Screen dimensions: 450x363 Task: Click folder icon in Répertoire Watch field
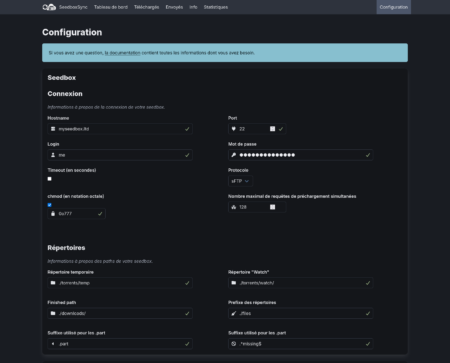pos(234,283)
